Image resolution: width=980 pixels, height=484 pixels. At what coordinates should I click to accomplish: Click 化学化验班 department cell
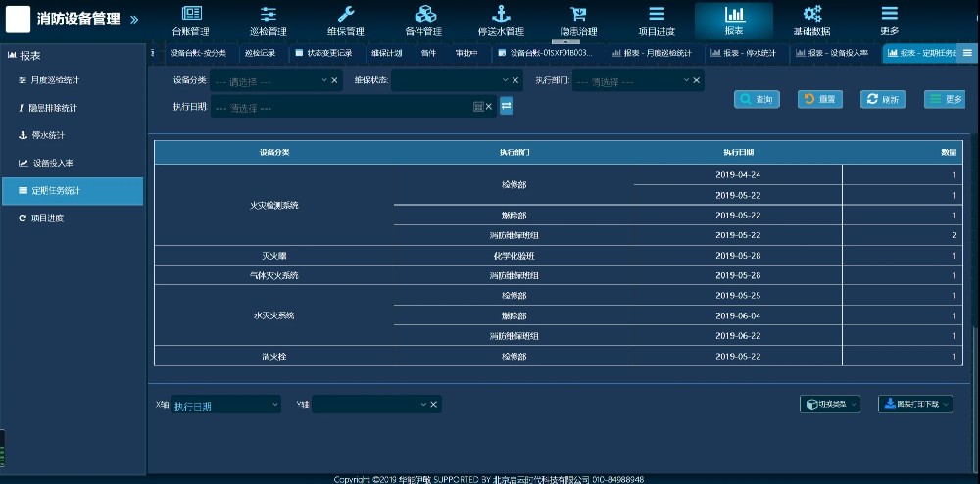(x=514, y=256)
